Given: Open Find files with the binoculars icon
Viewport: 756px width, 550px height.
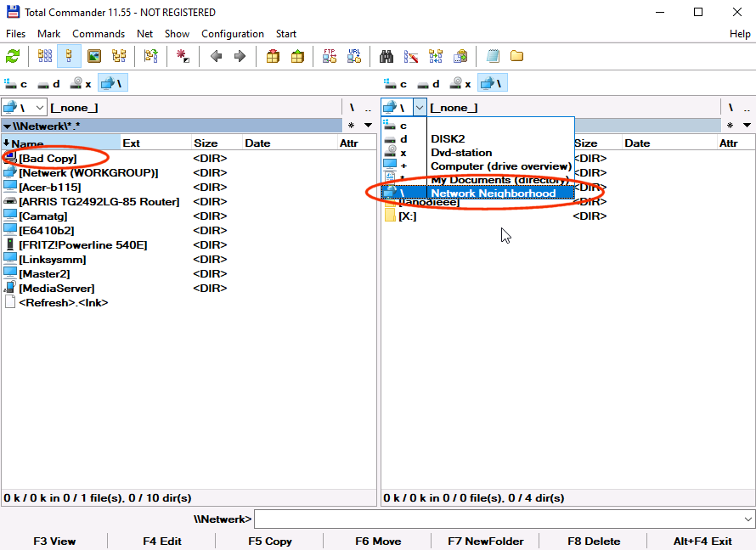Looking at the screenshot, I should (x=386, y=56).
